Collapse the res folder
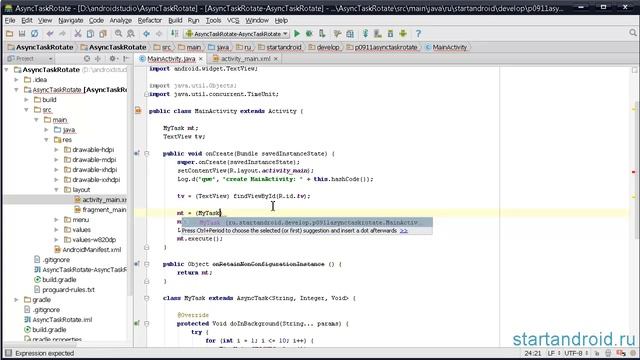The height and width of the screenshot is (360, 640). click(x=46, y=140)
